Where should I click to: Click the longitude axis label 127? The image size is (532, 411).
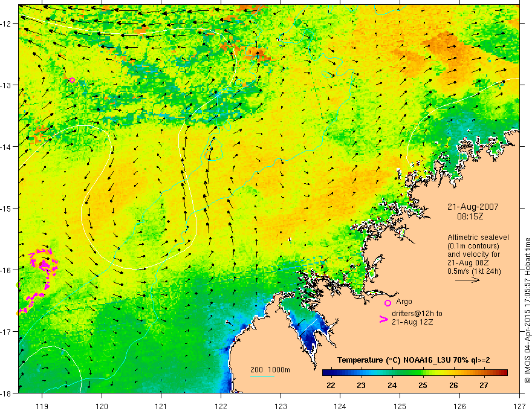[519, 406]
